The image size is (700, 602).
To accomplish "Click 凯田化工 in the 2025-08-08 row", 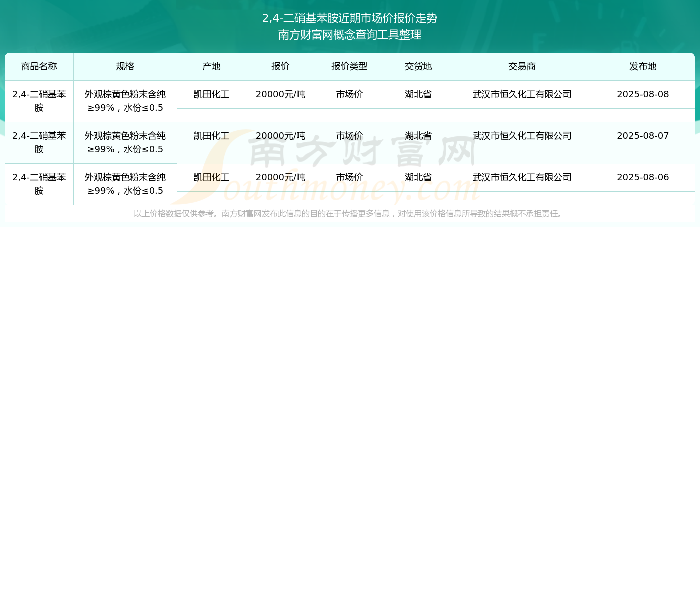I will tap(211, 94).
